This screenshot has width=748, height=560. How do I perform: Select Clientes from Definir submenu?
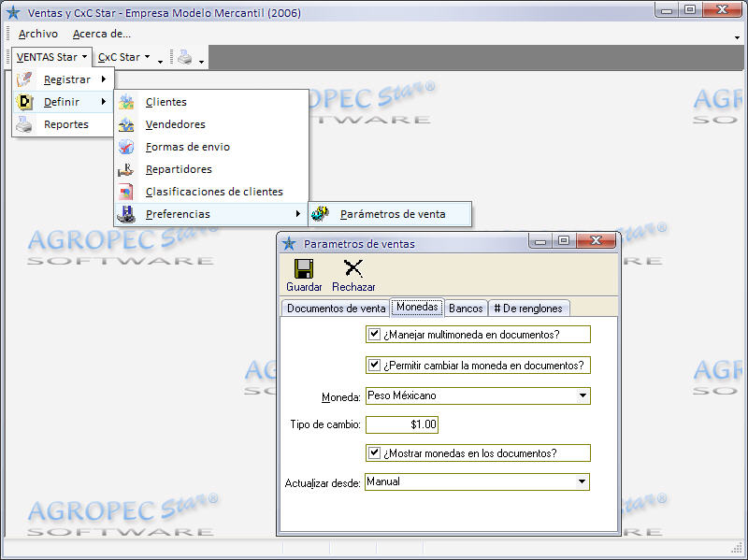[x=211, y=102]
